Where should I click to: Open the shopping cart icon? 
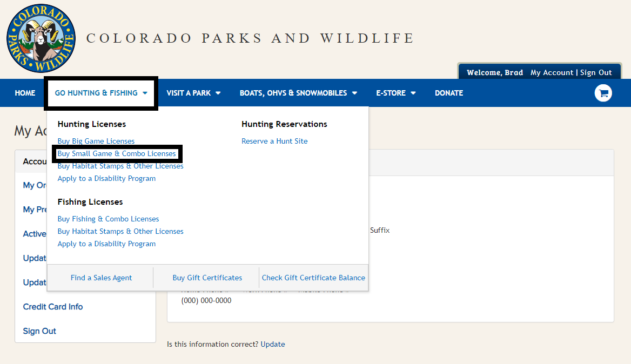coord(603,93)
